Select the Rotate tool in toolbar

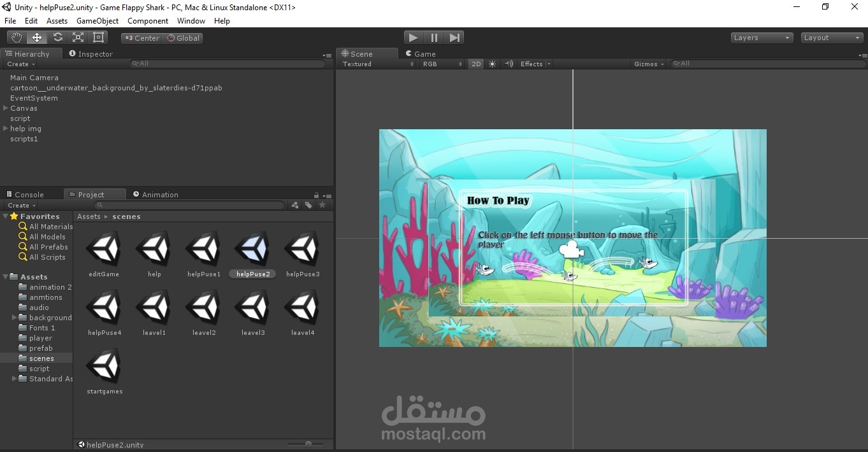click(x=57, y=38)
